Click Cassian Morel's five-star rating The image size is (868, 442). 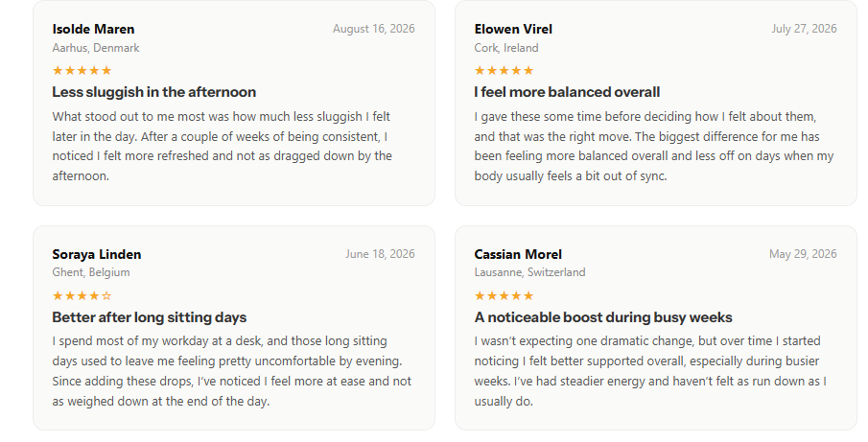tap(504, 295)
